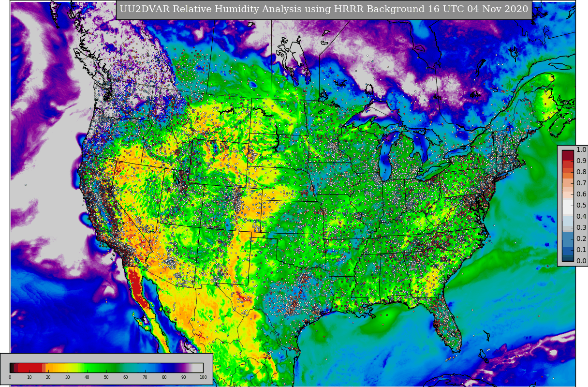Image resolution: width=588 pixels, height=387 pixels.
Task: Click the 100 tick label on humidity colorbar
Action: [203, 377]
